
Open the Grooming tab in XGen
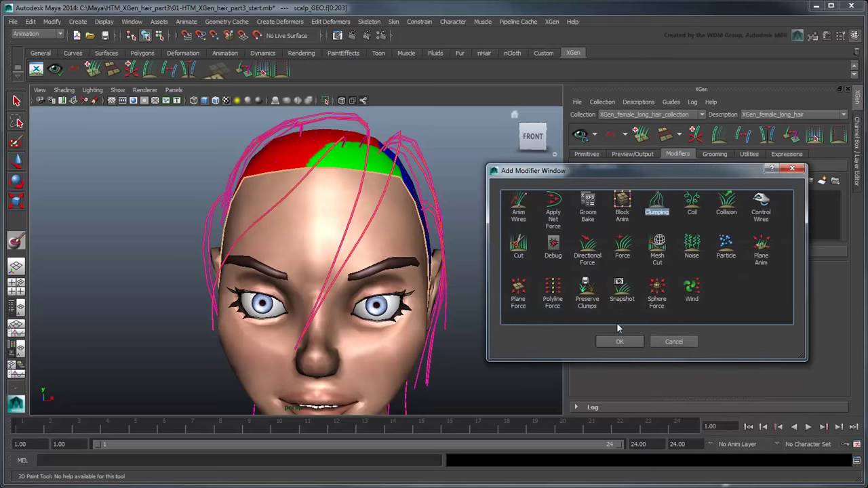(x=714, y=154)
